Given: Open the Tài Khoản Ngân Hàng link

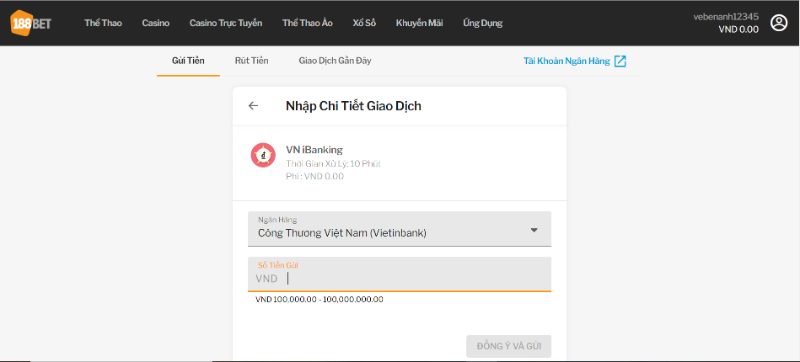Looking at the screenshot, I should tap(566, 61).
